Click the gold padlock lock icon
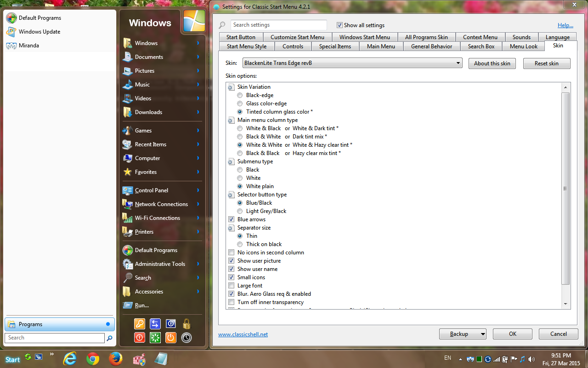This screenshot has width=588, height=368. tap(187, 324)
